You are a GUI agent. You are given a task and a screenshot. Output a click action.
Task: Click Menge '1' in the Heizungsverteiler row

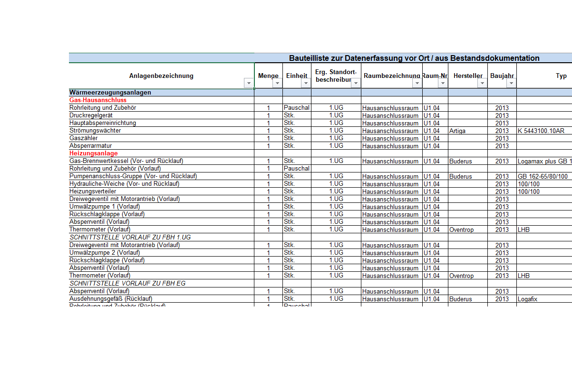coord(269,191)
